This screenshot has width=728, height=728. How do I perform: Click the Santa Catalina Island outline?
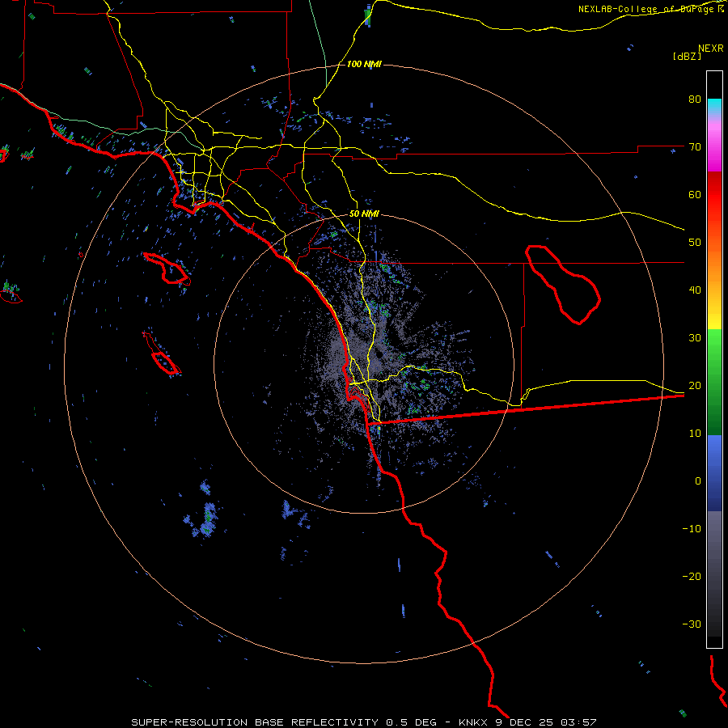[167, 269]
